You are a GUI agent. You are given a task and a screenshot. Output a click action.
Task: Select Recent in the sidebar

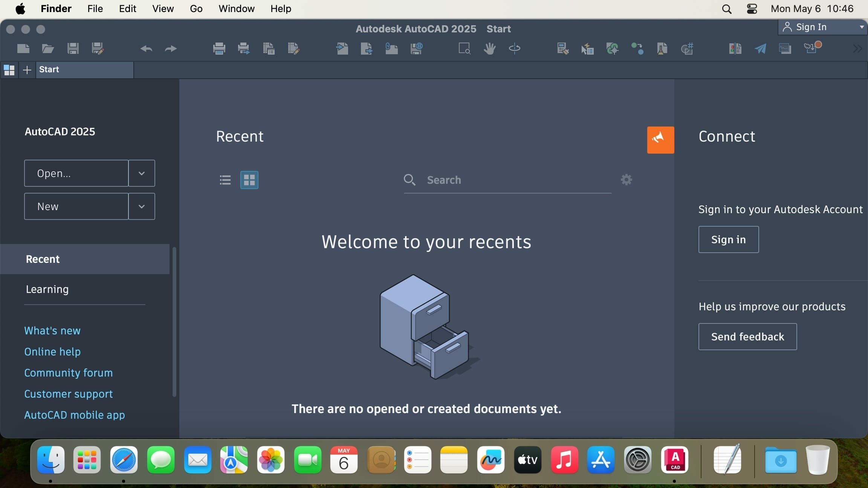click(x=85, y=259)
